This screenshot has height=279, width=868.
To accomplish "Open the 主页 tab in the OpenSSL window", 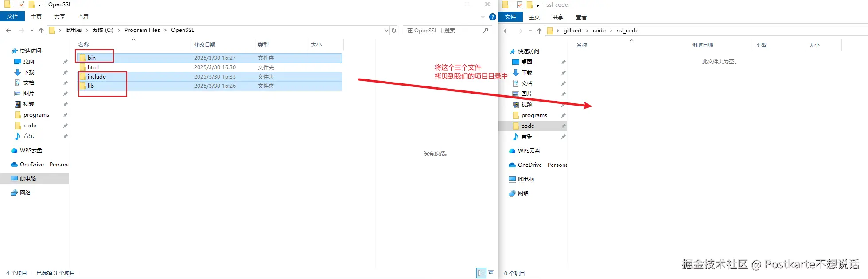I will [36, 17].
